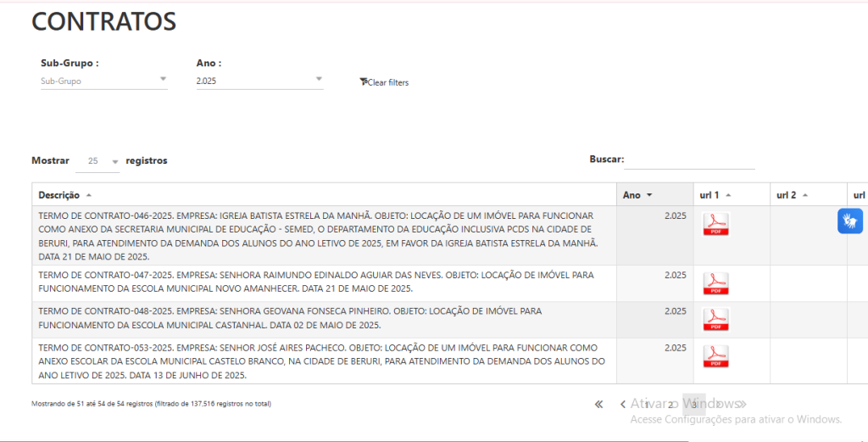This screenshot has height=442, width=868.
Task: Sort table by url 2 column
Action: 792,195
